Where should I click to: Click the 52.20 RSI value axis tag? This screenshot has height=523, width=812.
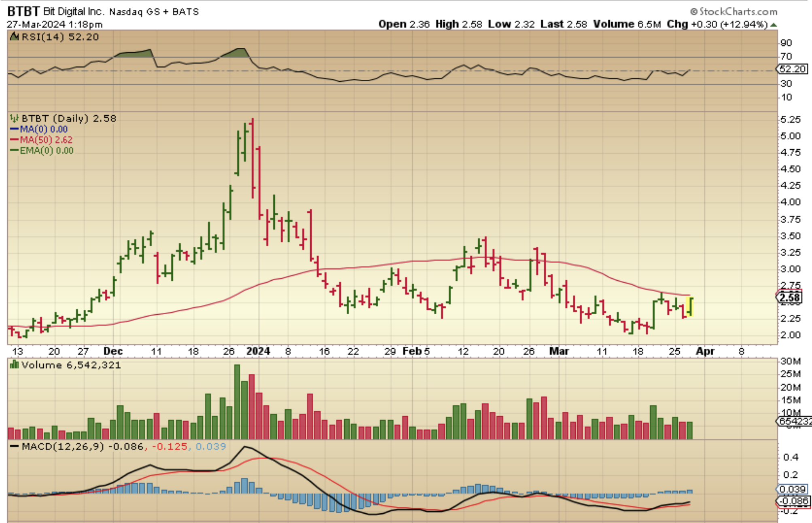(x=792, y=69)
